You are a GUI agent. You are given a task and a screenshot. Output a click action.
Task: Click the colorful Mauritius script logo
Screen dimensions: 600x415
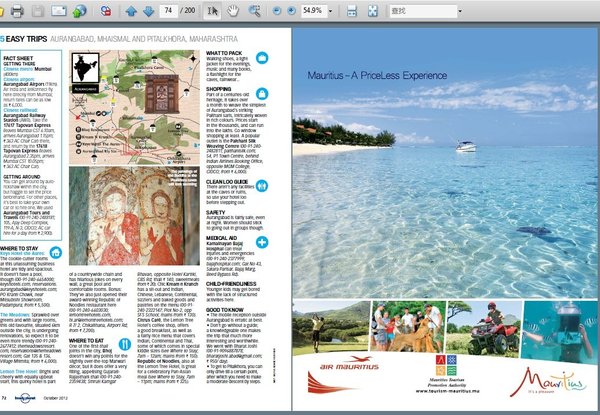coord(548,382)
